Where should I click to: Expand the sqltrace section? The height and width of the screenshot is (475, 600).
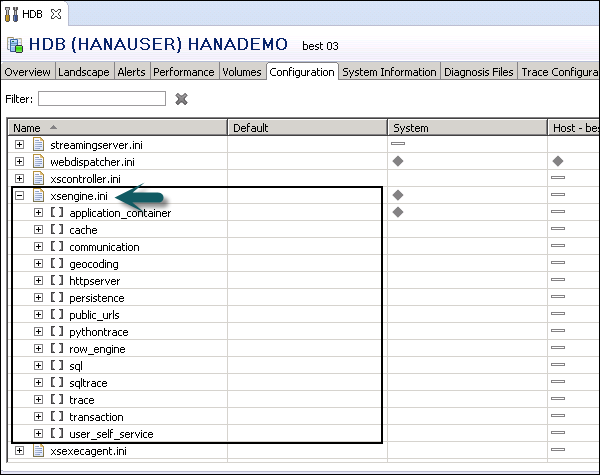click(38, 383)
